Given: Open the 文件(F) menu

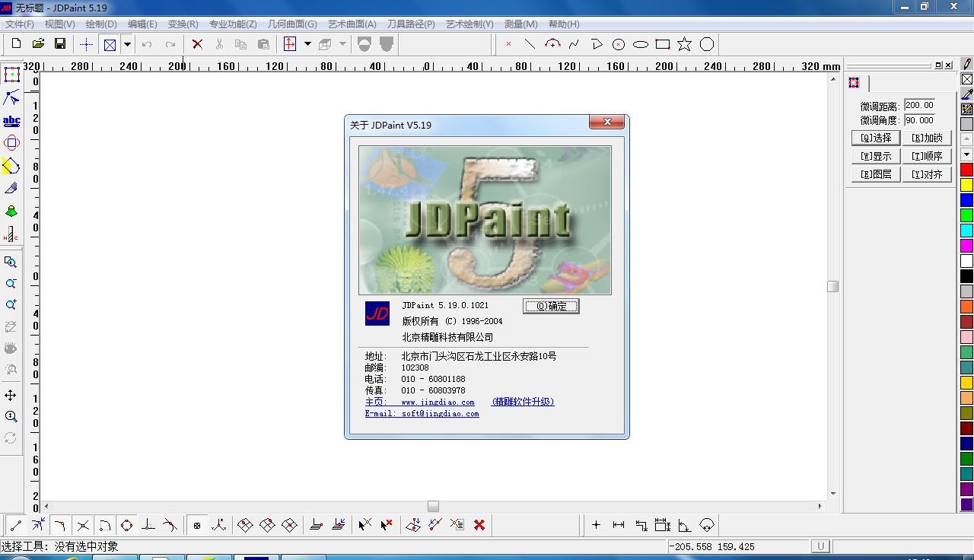Looking at the screenshot, I should click(x=20, y=24).
